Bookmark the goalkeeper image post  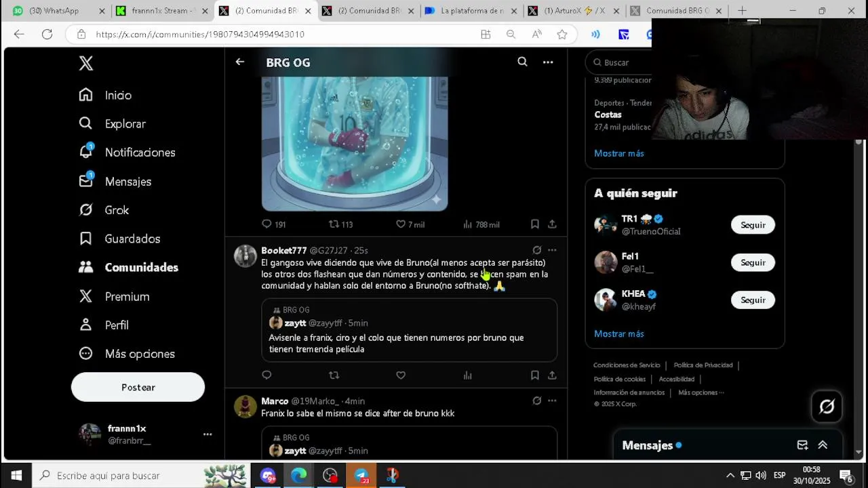coord(534,224)
